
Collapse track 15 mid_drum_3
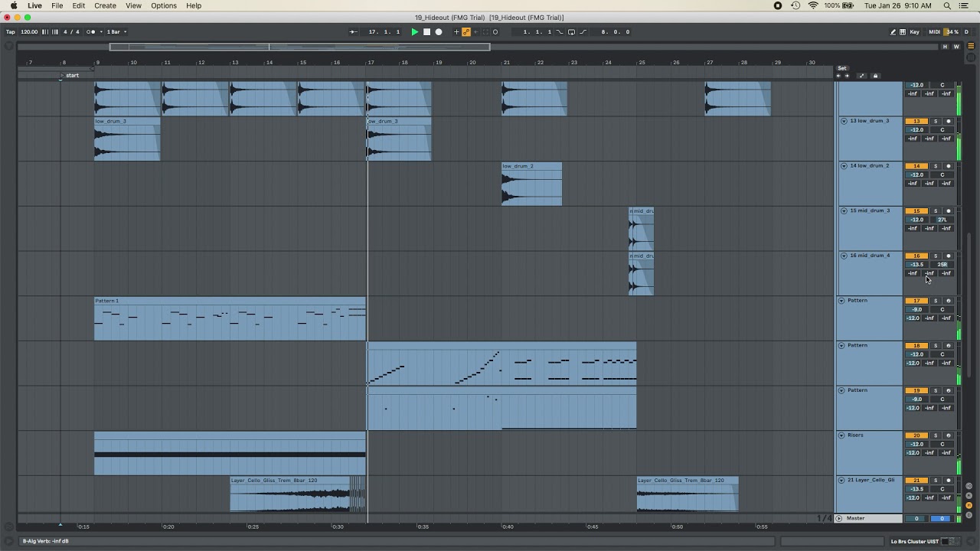[x=844, y=210]
